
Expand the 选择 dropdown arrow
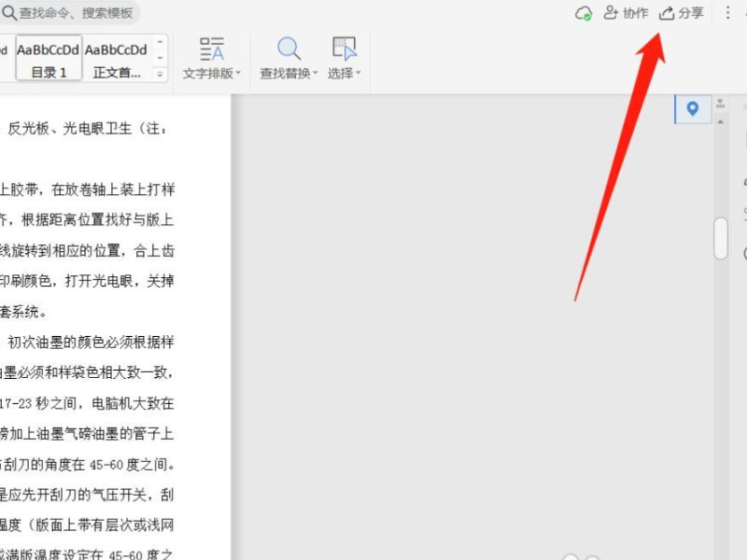359,73
